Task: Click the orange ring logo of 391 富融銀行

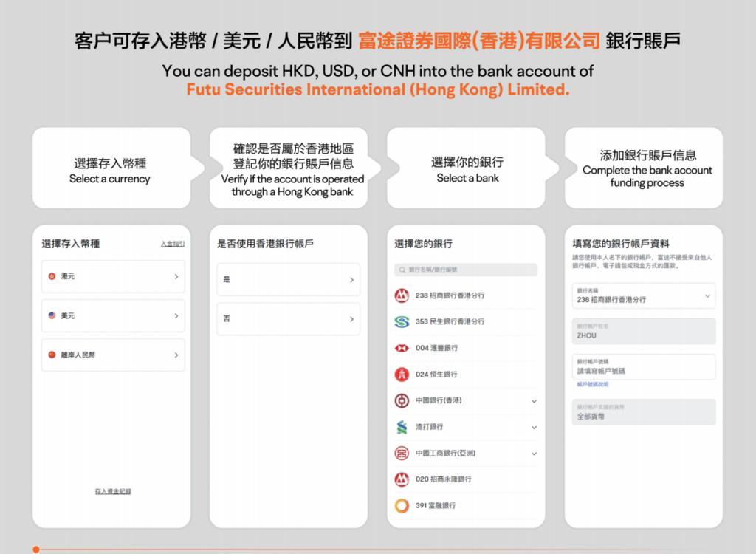Action: coord(402,505)
